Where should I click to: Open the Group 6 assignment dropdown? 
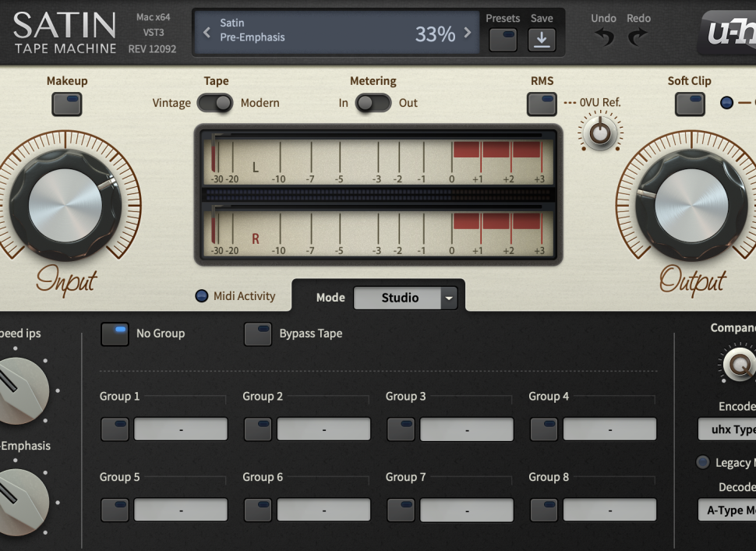pos(323,510)
